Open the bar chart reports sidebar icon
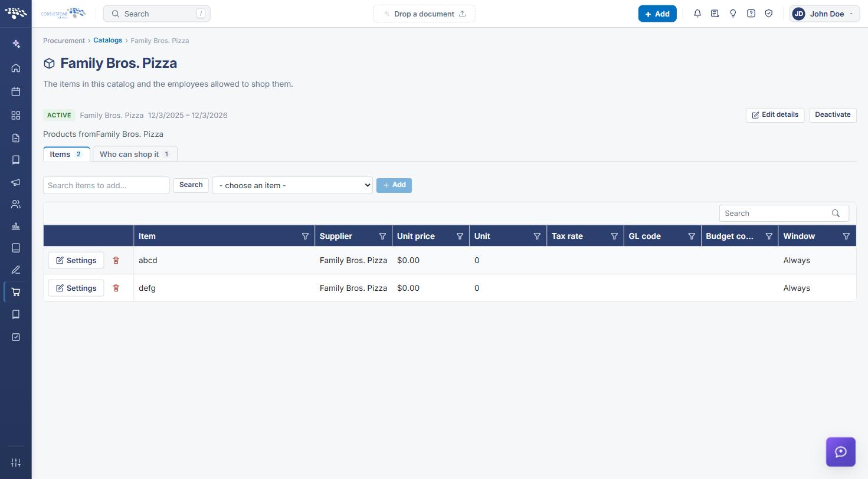Image resolution: width=868 pixels, height=479 pixels. click(16, 227)
